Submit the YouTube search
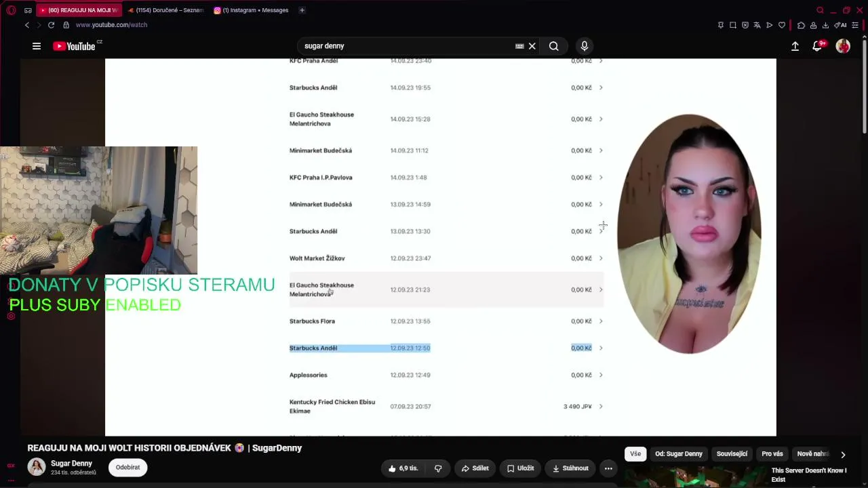 point(554,46)
